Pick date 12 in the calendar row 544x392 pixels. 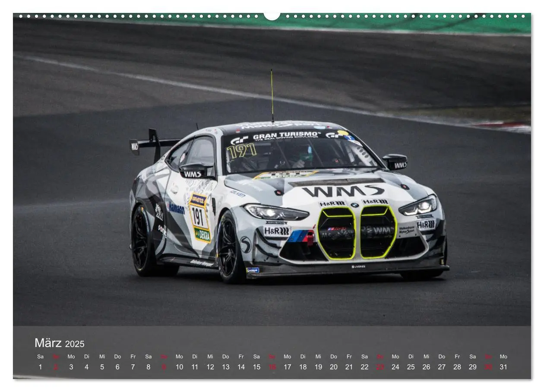pos(210,367)
